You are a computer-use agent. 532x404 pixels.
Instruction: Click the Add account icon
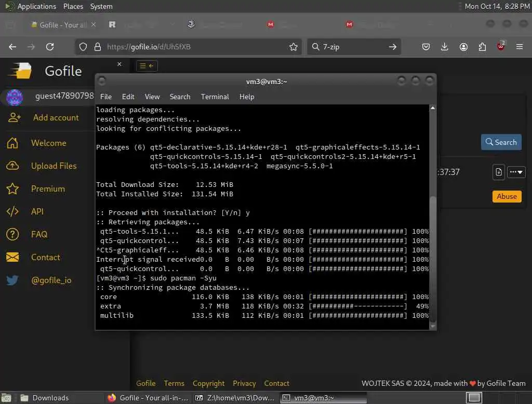(x=14, y=118)
